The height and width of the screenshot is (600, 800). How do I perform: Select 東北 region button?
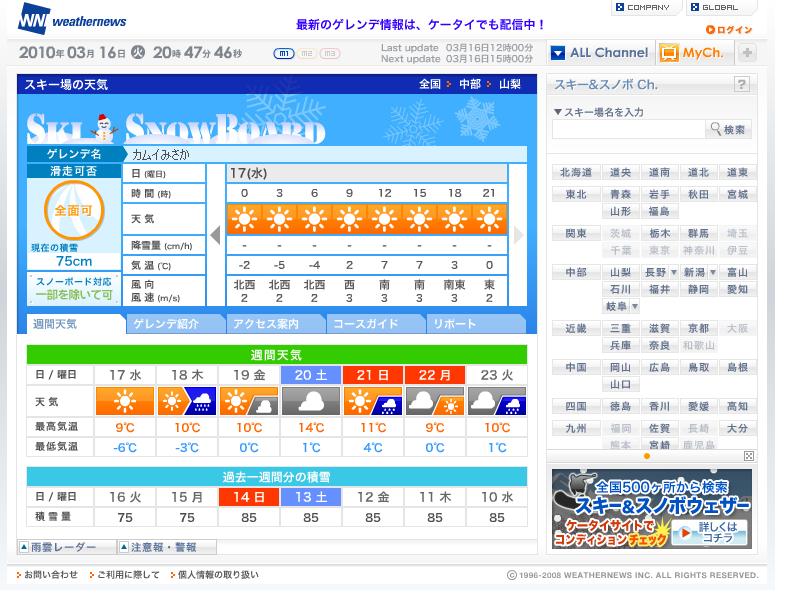point(576,194)
